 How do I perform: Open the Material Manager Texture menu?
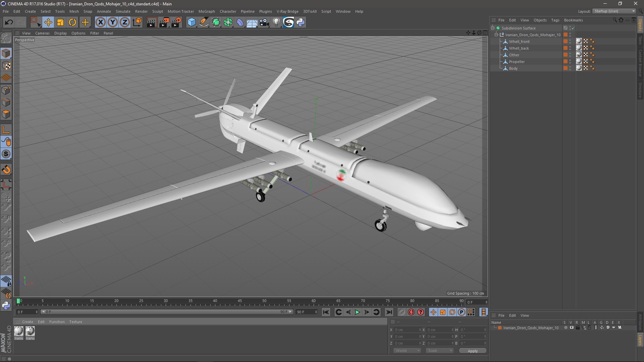(x=75, y=322)
